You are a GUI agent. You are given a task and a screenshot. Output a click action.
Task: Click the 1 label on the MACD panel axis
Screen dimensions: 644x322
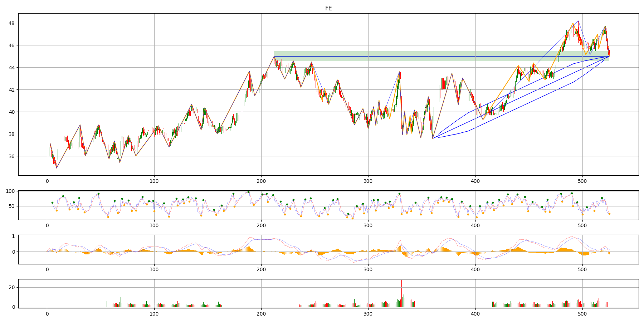click(x=13, y=236)
